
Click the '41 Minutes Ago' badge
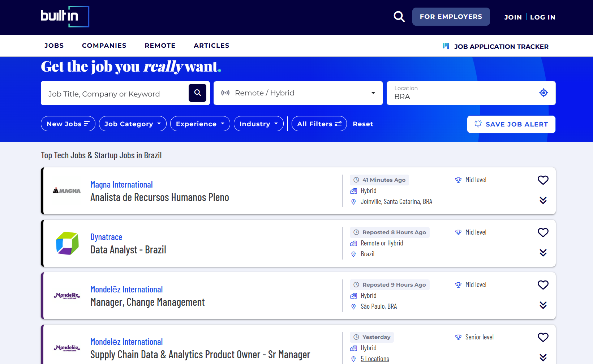click(x=379, y=180)
